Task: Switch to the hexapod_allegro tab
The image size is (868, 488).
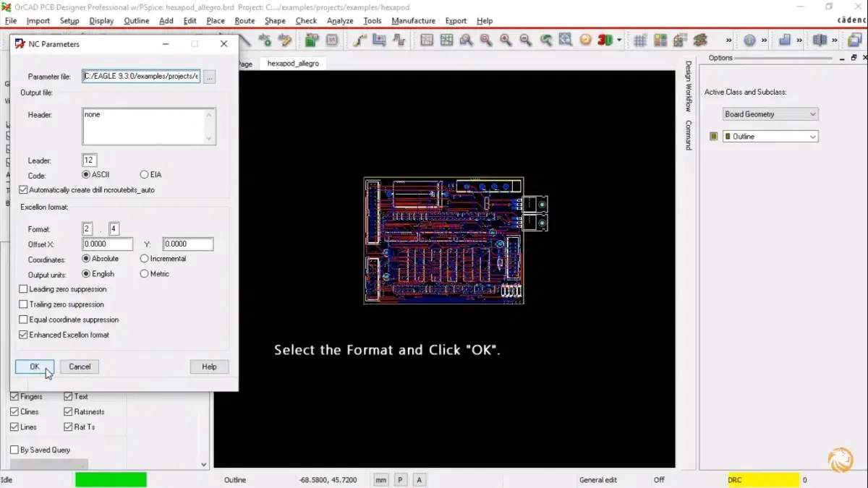Action: pyautogui.click(x=293, y=64)
